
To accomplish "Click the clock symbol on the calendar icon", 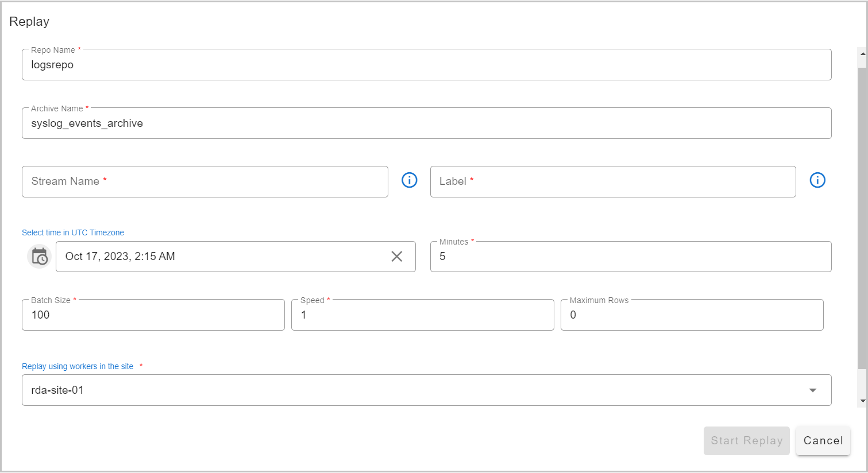I will point(41,259).
